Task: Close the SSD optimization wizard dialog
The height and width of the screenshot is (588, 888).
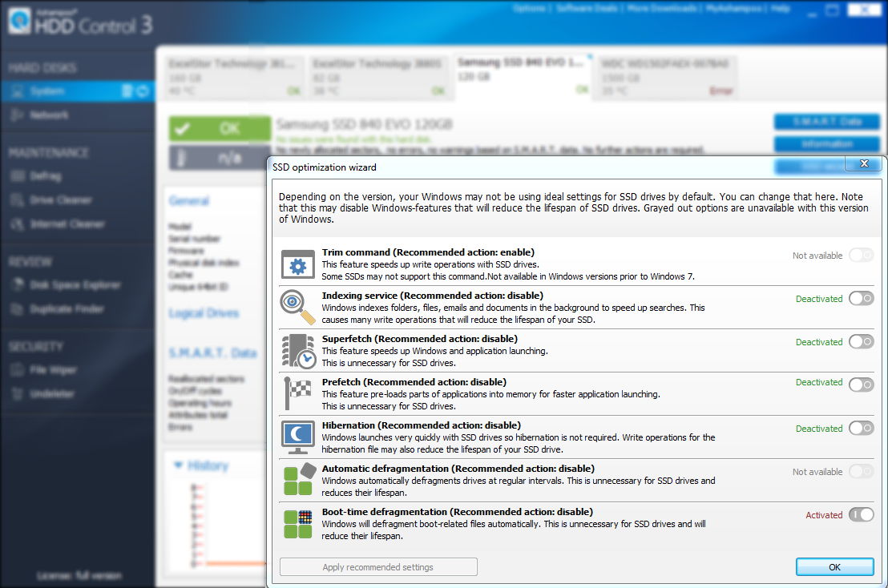Action: 864,163
